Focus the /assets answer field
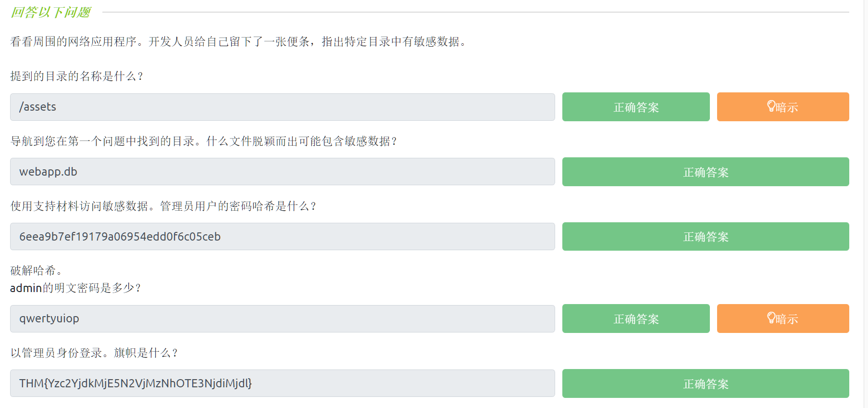 [282, 107]
